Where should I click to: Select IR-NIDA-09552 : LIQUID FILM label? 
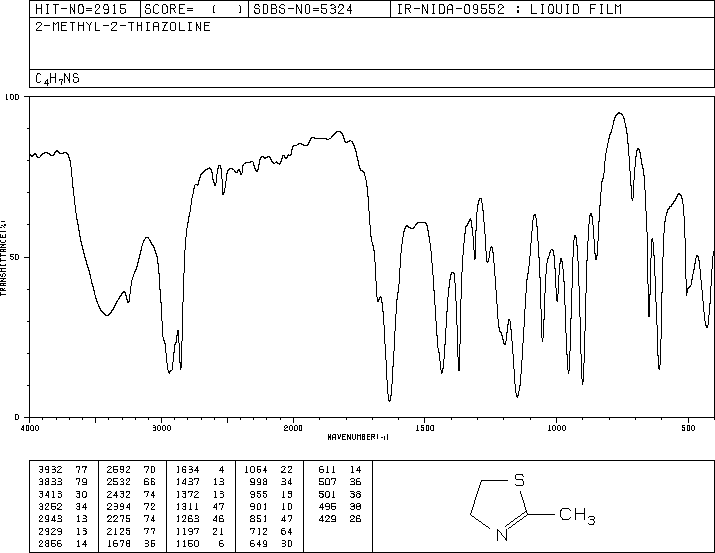click(509, 9)
